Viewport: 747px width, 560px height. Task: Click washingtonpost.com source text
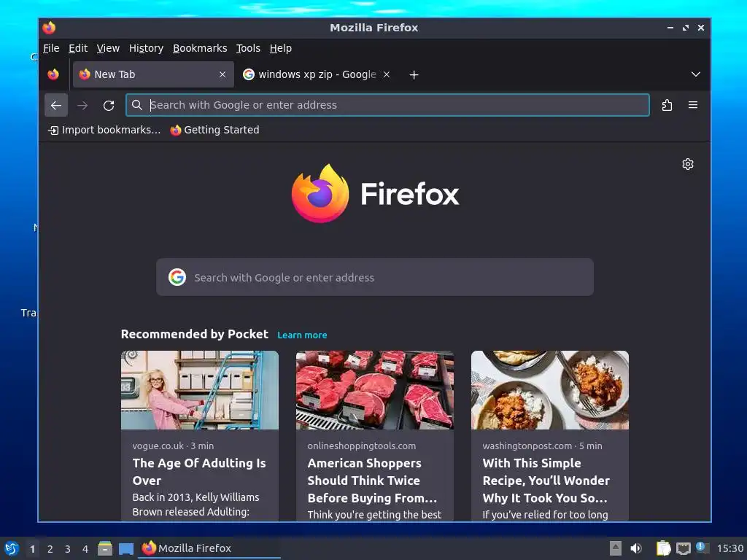[x=527, y=446]
